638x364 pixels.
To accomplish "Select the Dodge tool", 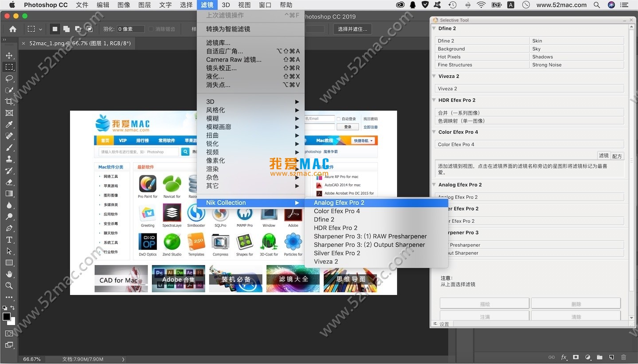I will tap(9, 217).
